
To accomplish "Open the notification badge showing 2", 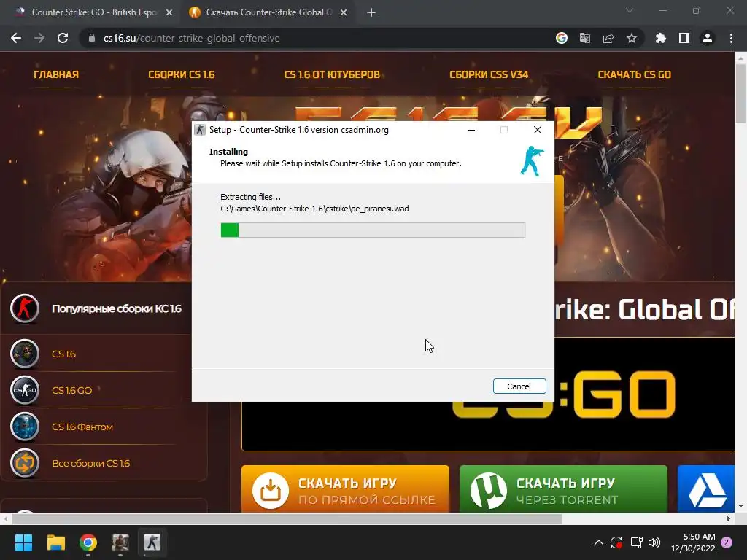I will point(727,542).
